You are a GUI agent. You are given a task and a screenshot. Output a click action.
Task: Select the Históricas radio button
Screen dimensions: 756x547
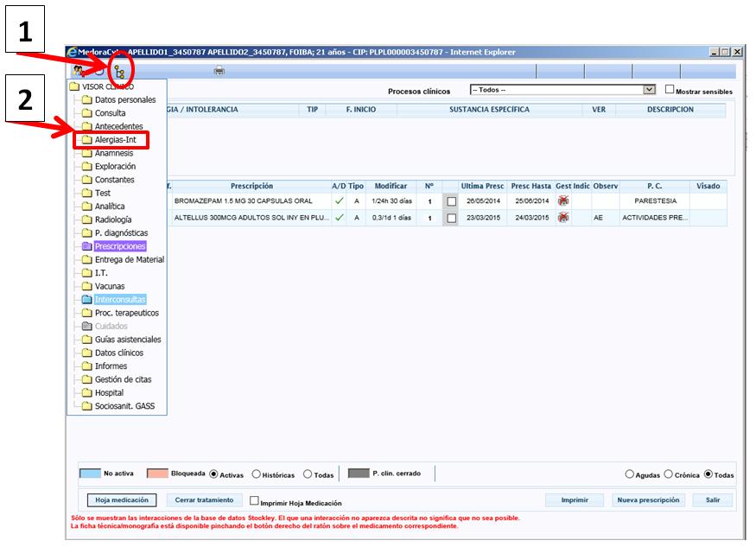click(x=257, y=474)
